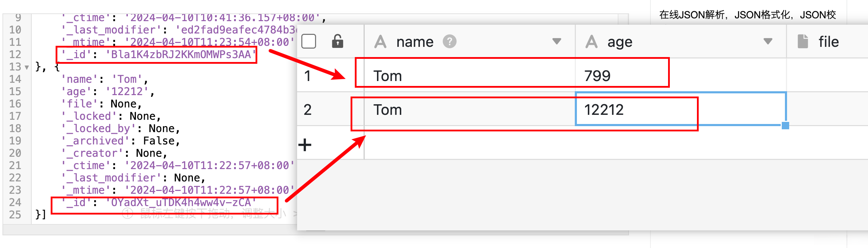Click the blue fill handle of selected cell
The image size is (868, 248).
pyautogui.click(x=785, y=125)
